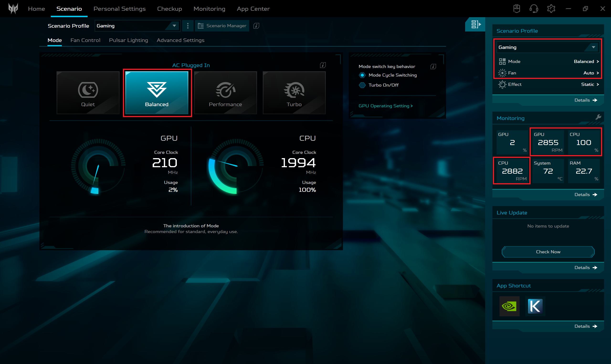Expand the Effect Static setting
The image size is (611, 364).
click(548, 84)
